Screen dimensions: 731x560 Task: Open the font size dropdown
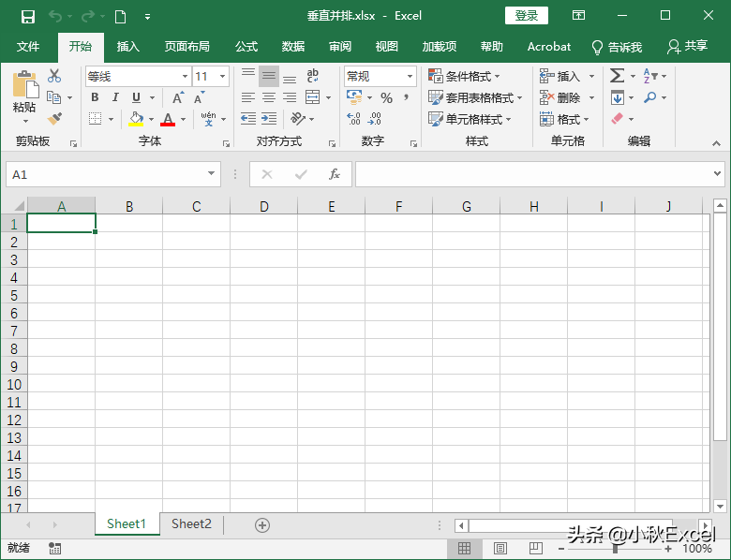pos(223,76)
